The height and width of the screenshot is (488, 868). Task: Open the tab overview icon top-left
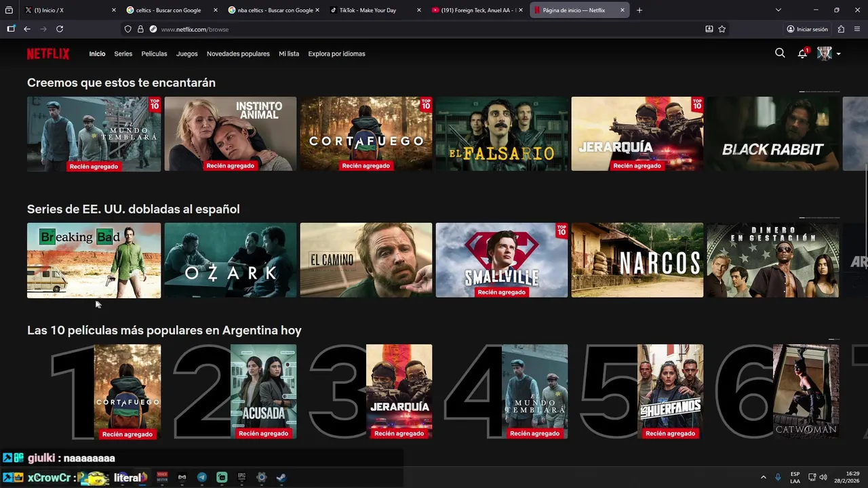9,10
